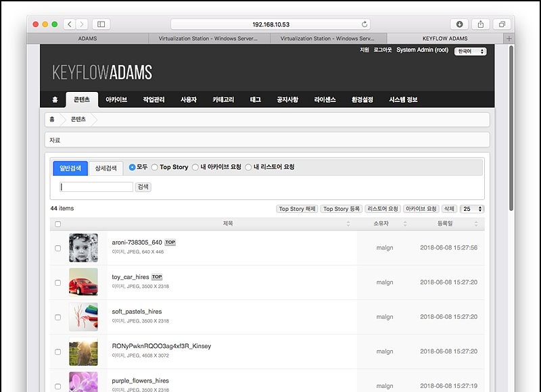Select the Top Story radio button

point(155,167)
